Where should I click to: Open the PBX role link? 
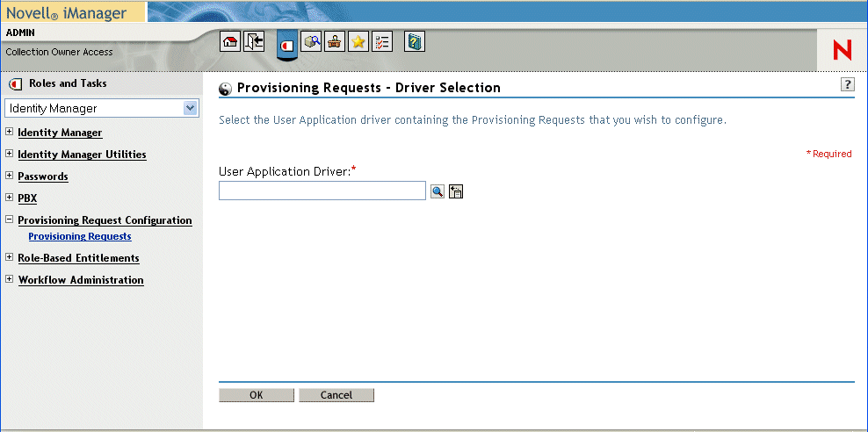pos(28,198)
